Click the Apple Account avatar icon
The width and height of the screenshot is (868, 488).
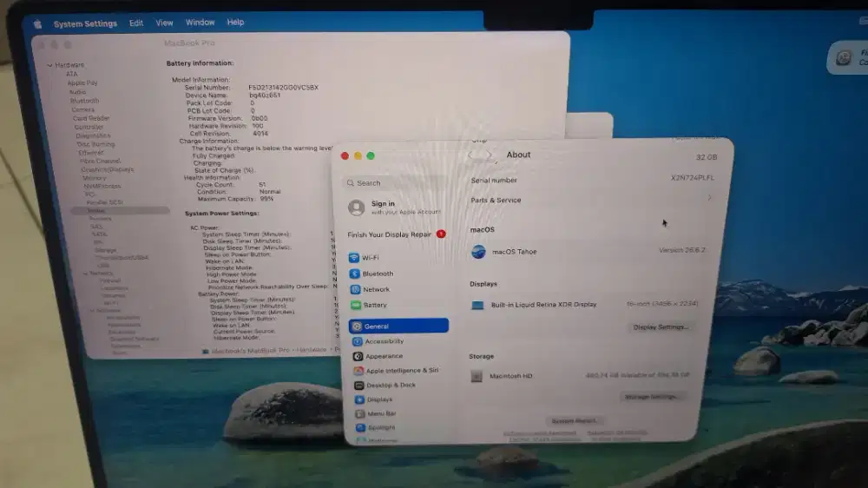(356, 208)
